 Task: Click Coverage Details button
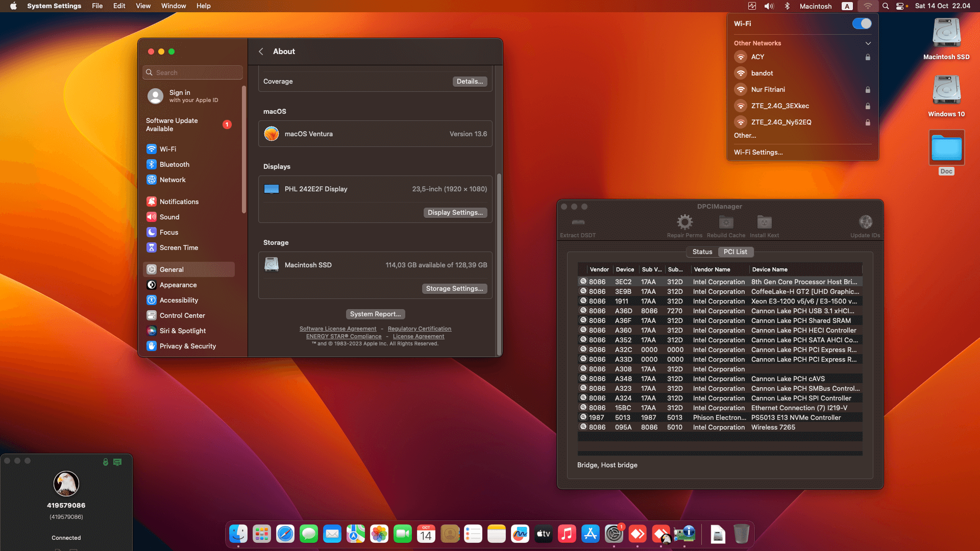470,82
